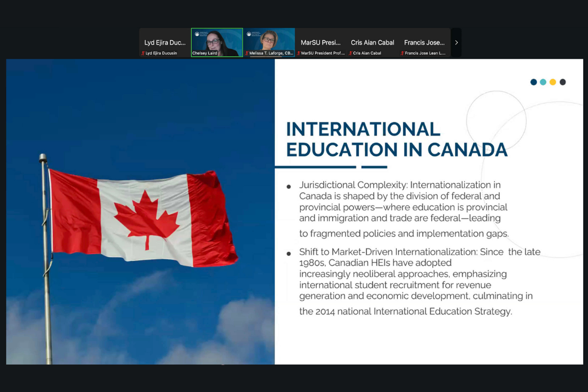Click the International Education in Canada heading
Image resolution: width=588 pixels, height=392 pixels.
click(x=396, y=140)
